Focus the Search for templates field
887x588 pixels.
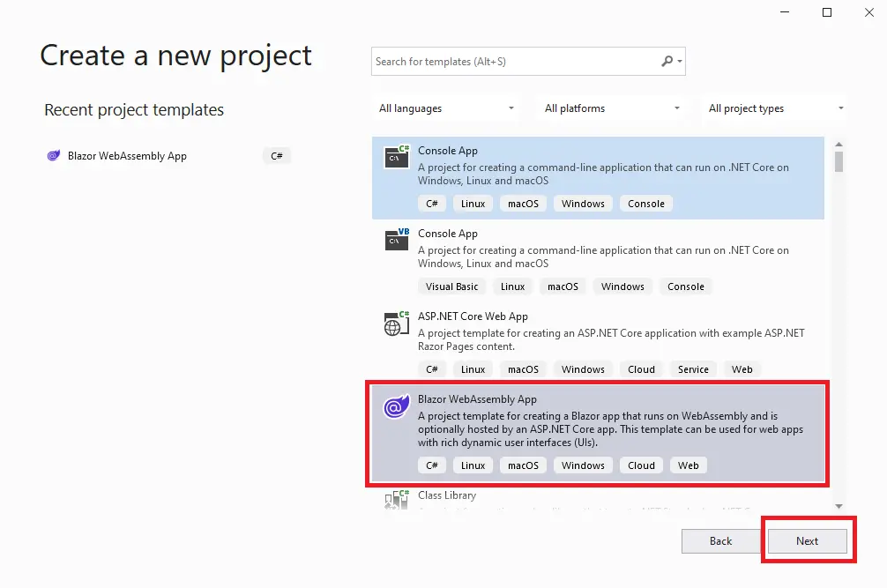tap(528, 61)
